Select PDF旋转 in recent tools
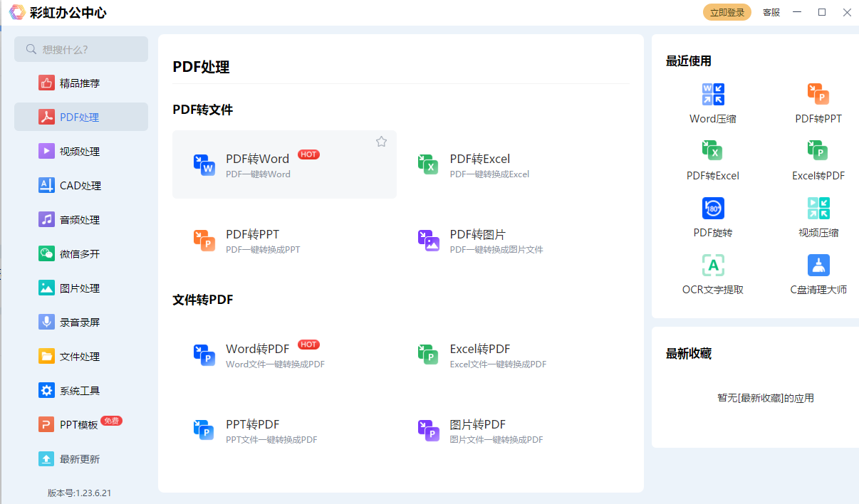Viewport: 859px width, 504px height. pyautogui.click(x=713, y=216)
